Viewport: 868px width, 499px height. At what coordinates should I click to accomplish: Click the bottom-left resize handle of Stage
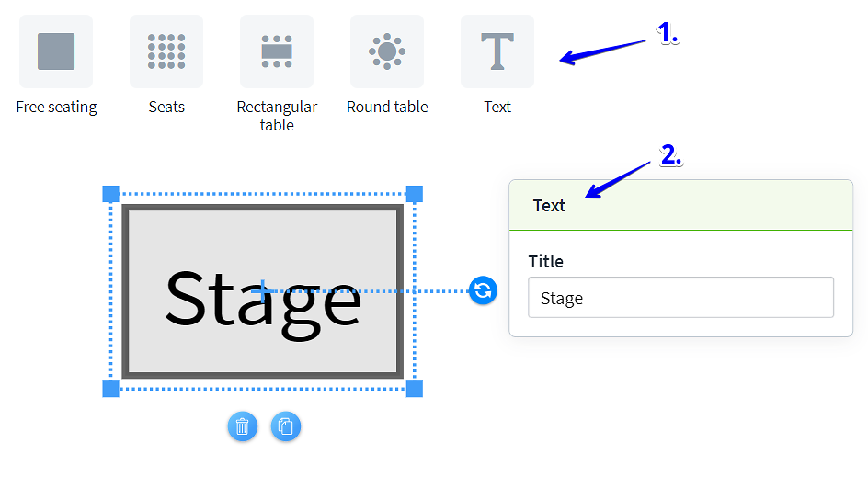[111, 389]
